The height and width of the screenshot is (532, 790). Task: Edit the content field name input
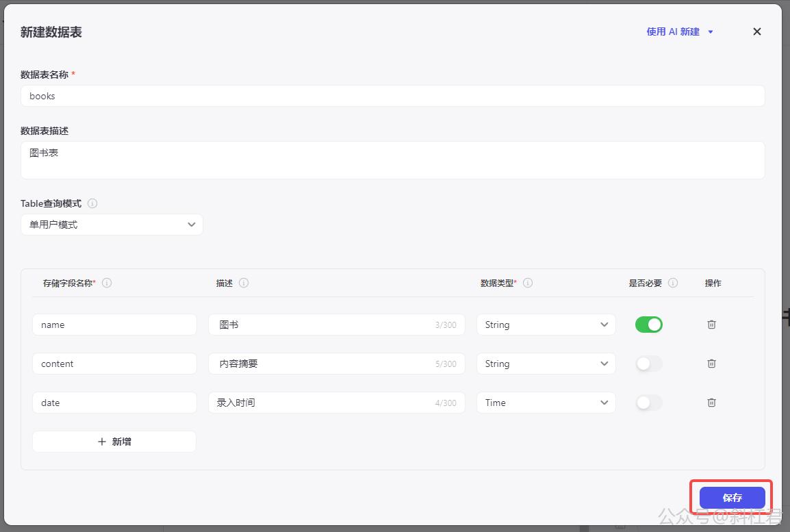[114, 364]
